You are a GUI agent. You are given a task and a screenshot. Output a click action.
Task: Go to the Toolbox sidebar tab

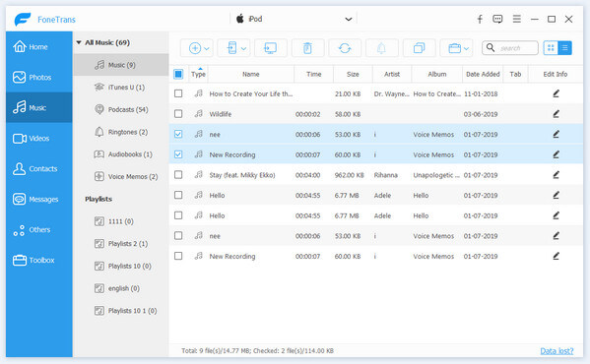coord(39,260)
